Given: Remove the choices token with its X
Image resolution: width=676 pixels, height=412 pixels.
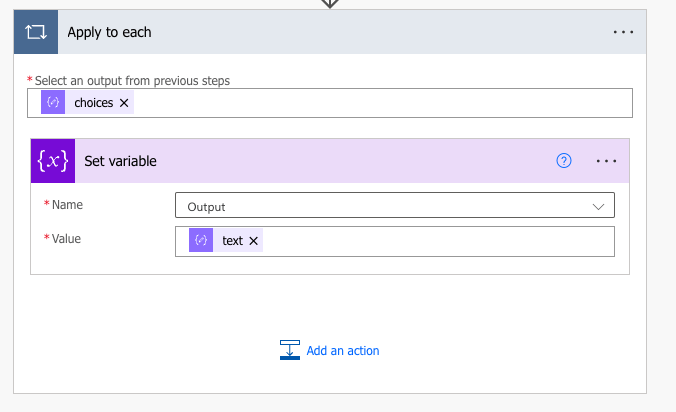Looking at the screenshot, I should (x=124, y=103).
